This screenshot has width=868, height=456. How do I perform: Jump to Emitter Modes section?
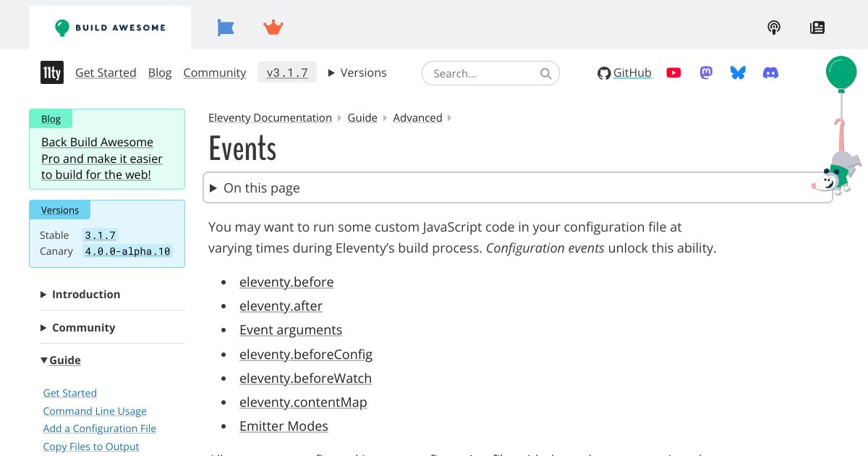[x=284, y=426]
